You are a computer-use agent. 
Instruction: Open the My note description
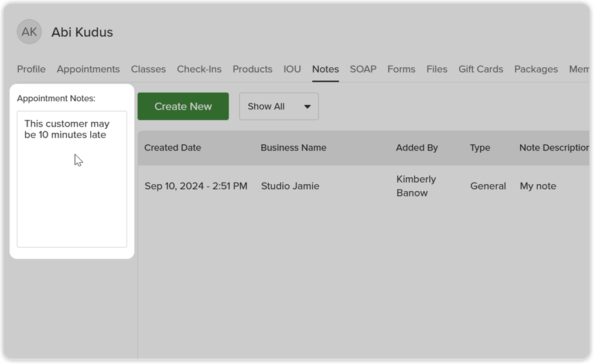pos(538,186)
